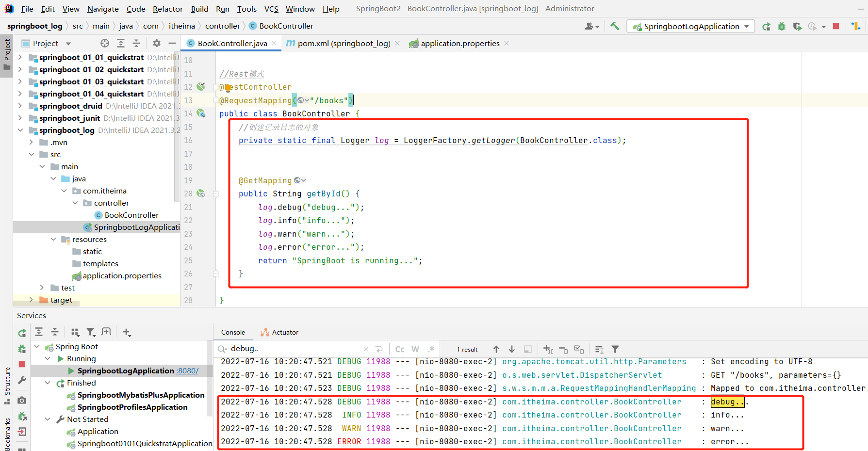The width and height of the screenshot is (868, 451).
Task: Open the Services filter funnel icon
Action: pos(91,332)
